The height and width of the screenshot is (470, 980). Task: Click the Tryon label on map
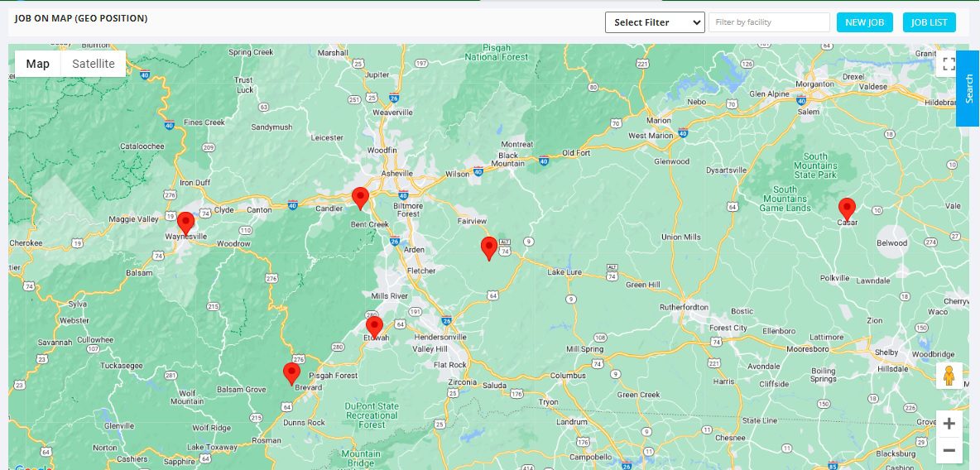(x=548, y=402)
